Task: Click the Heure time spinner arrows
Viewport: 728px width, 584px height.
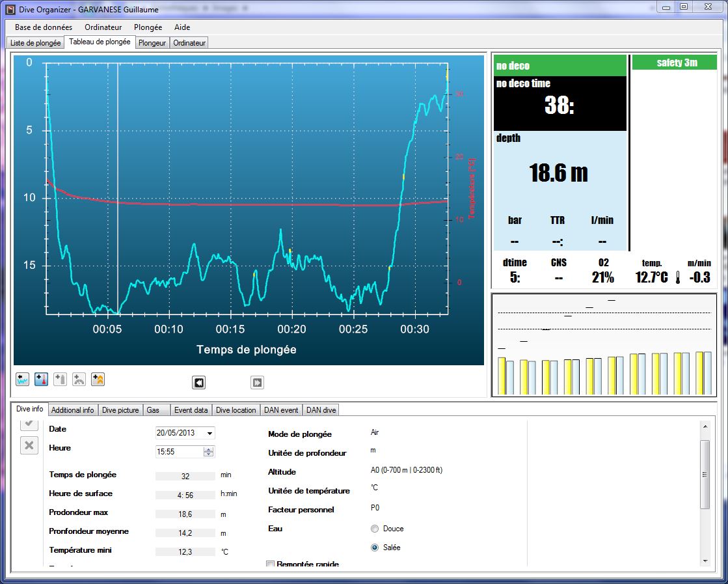Action: point(208,452)
